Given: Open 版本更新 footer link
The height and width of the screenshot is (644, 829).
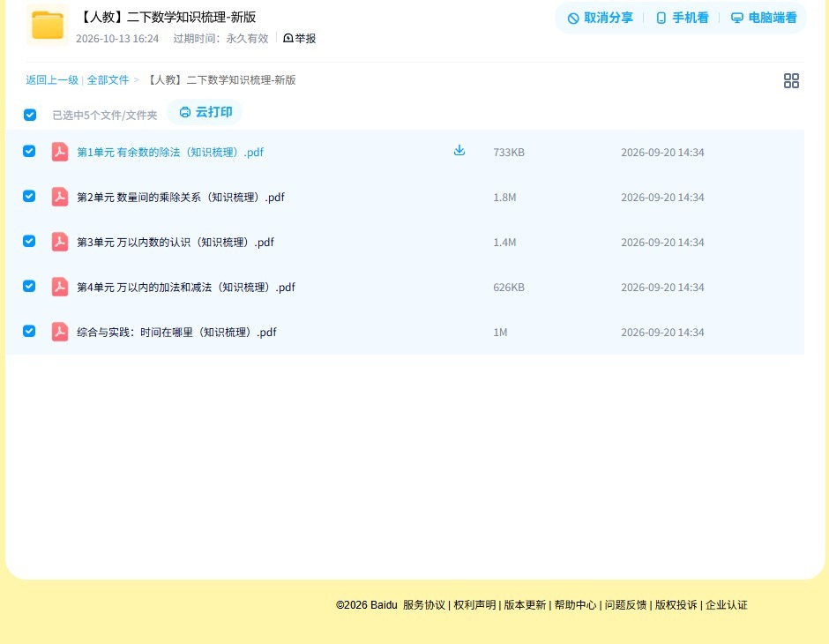Looking at the screenshot, I should 525,605.
